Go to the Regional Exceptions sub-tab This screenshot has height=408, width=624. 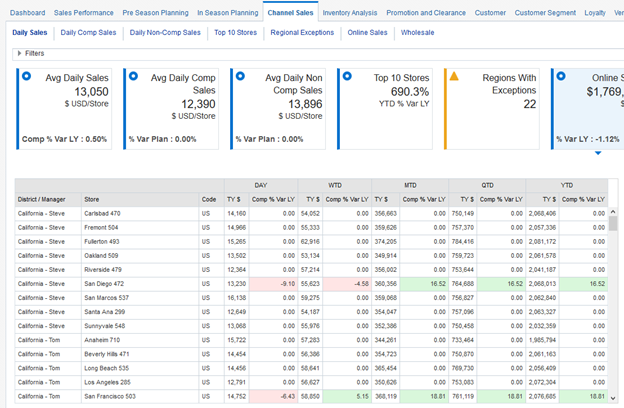pyautogui.click(x=302, y=32)
